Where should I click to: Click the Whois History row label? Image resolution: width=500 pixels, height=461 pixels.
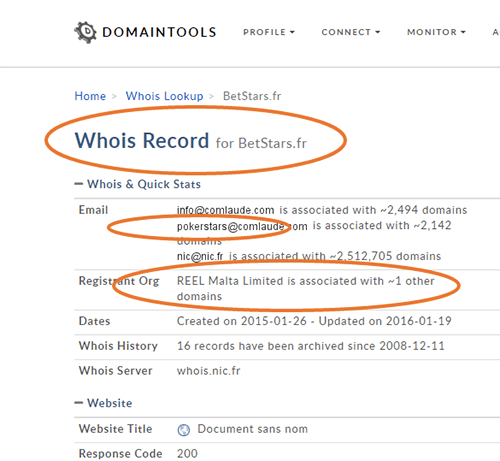118,346
